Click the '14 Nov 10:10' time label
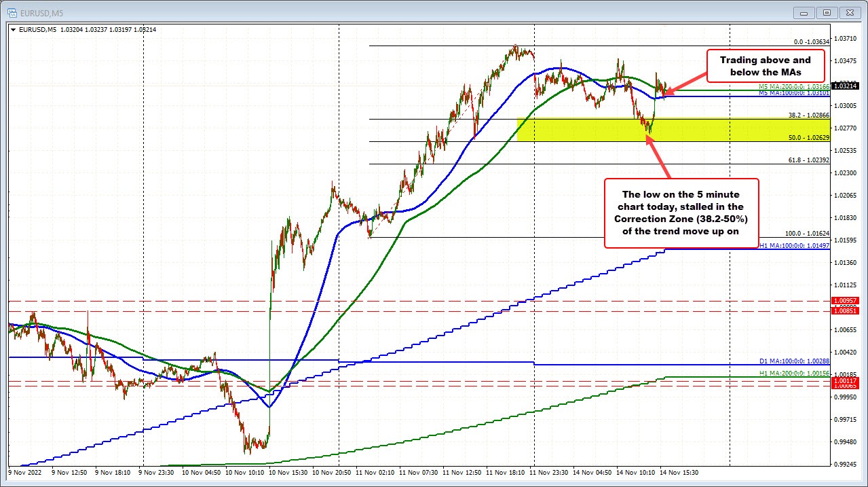This screenshot has width=868, height=487. (x=635, y=472)
